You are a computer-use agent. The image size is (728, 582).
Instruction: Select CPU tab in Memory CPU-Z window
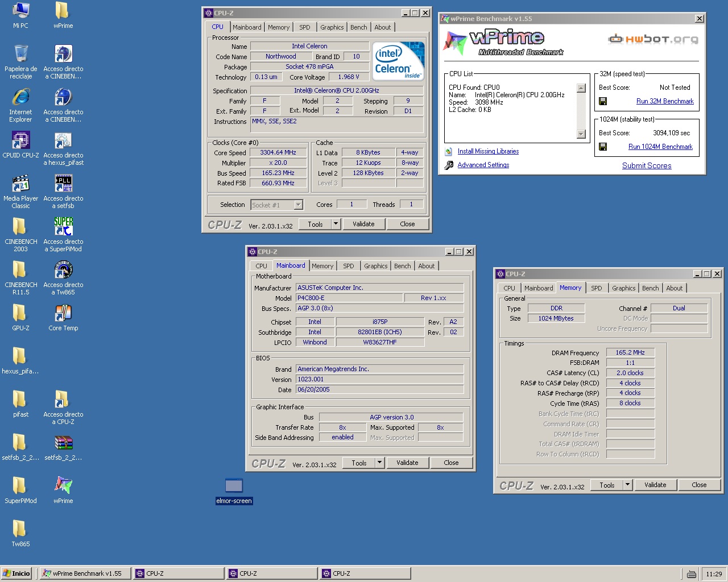coord(509,288)
